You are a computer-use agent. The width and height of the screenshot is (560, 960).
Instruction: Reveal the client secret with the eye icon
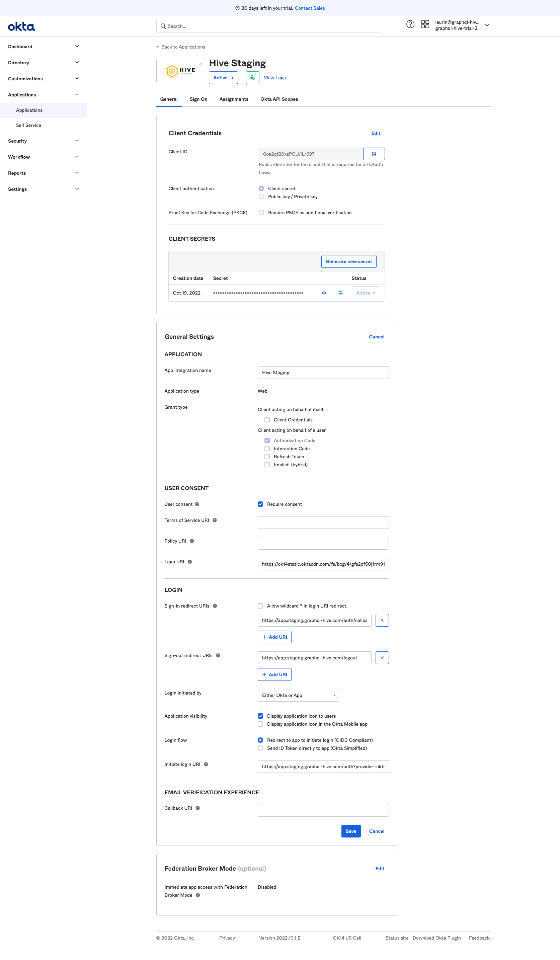click(x=324, y=293)
